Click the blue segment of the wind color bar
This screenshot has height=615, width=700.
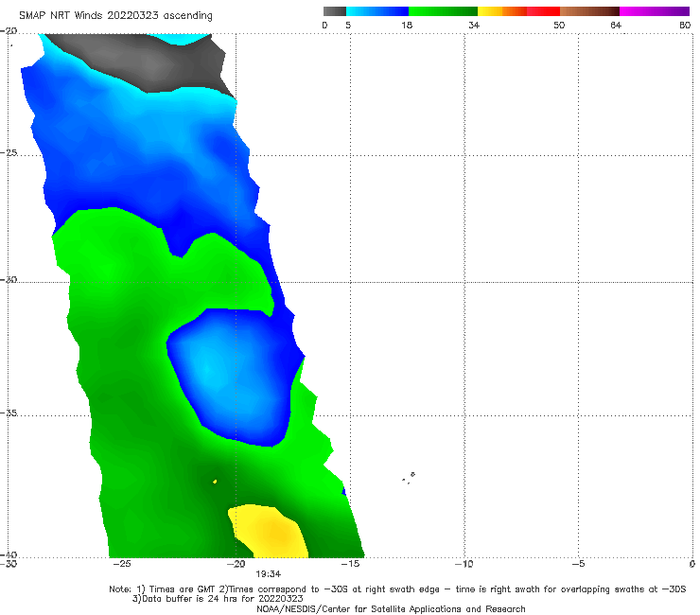click(377, 11)
